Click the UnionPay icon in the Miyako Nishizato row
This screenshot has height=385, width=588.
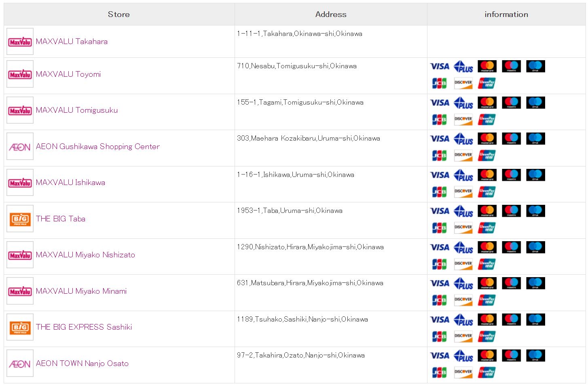tap(487, 264)
